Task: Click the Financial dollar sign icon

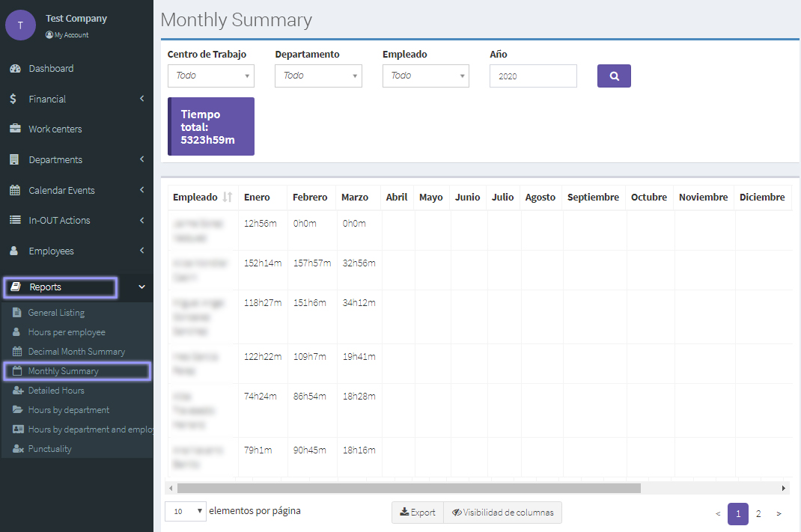Action: pos(13,99)
